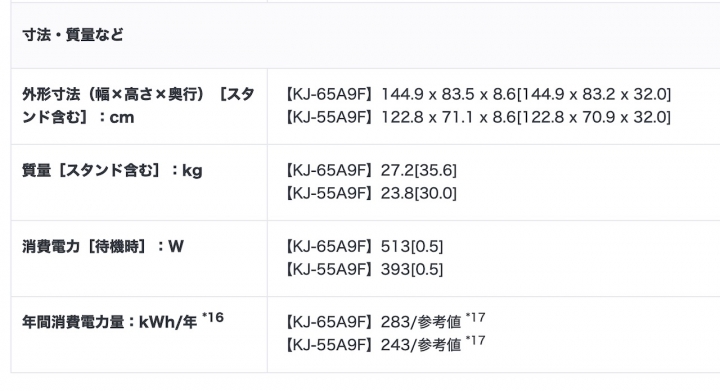Open footnote *17 on KJ-65A9F 283/参考値
Viewport: 720px width, 391px height.
[x=475, y=318]
